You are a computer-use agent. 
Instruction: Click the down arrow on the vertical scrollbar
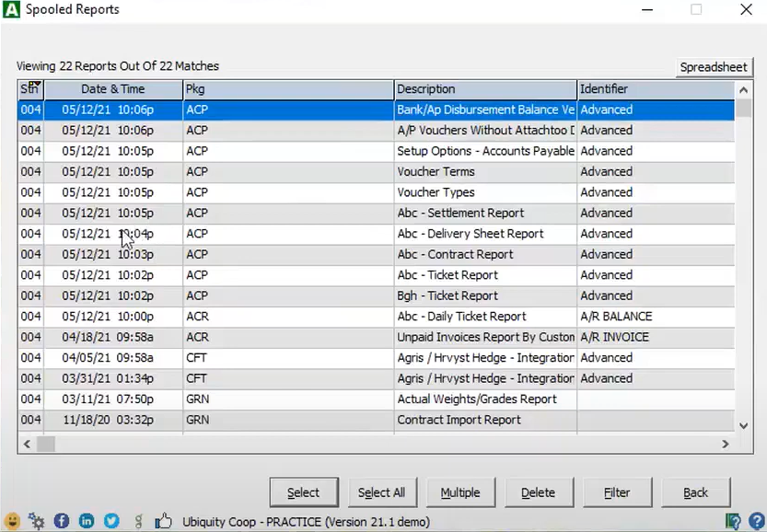tap(743, 425)
